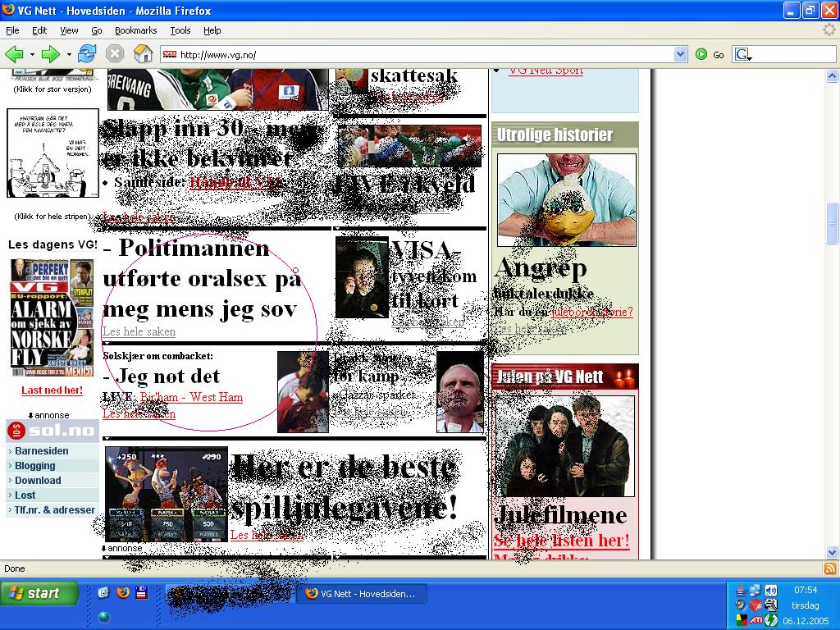Image resolution: width=840 pixels, height=630 pixels.
Task: Open the 'Tlf.nr. & adresser' link
Action: [x=55, y=510]
